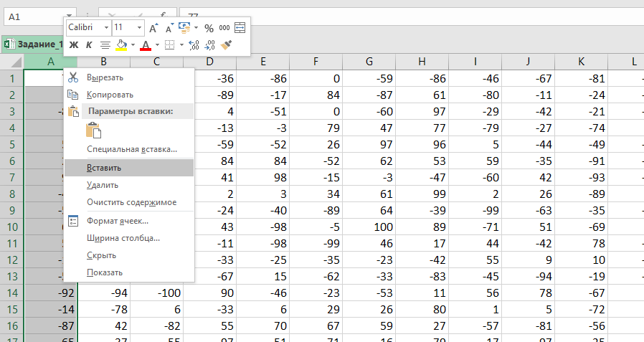Expand the fill color dropdown arrow
644x342 pixels.
tap(133, 45)
